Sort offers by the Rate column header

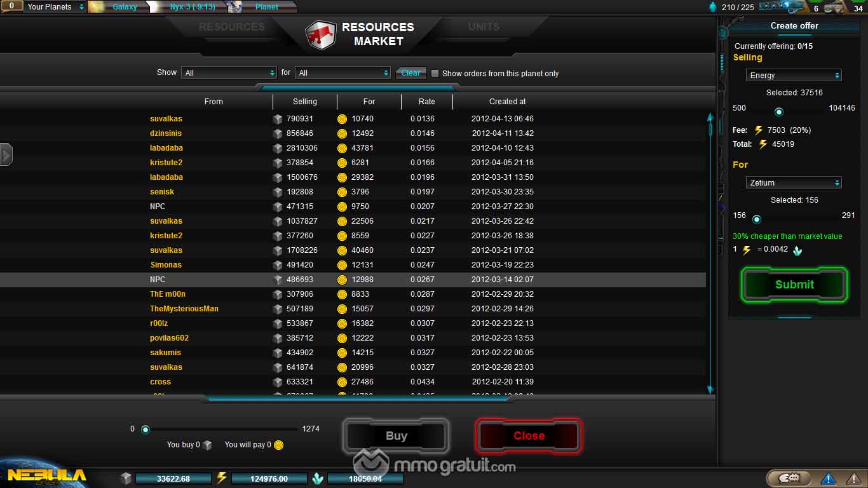coord(427,102)
